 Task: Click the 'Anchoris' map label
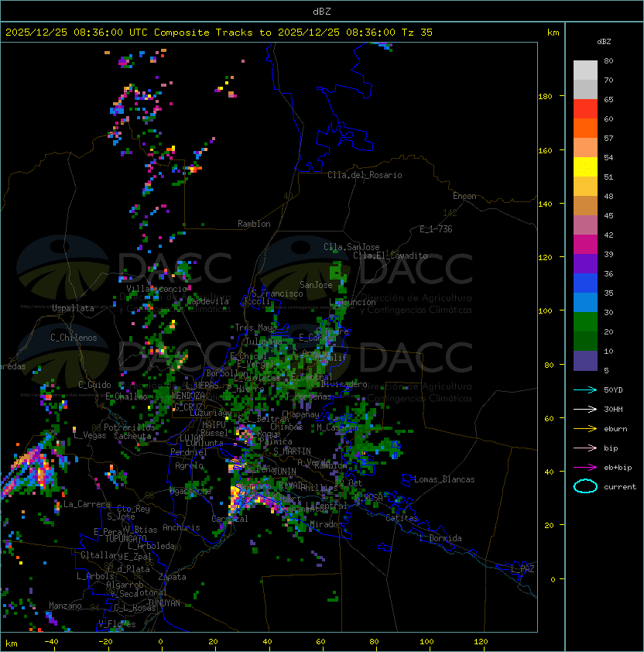pos(181,527)
